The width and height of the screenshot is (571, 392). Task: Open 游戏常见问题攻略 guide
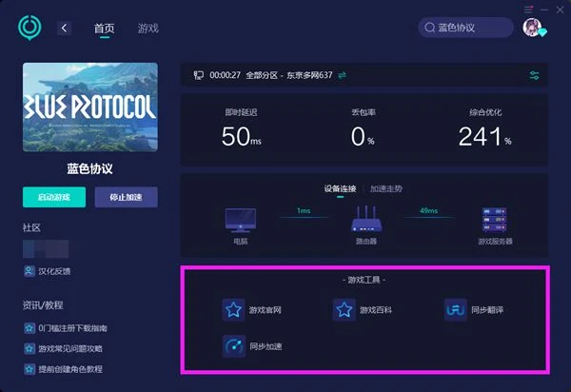(x=70, y=348)
